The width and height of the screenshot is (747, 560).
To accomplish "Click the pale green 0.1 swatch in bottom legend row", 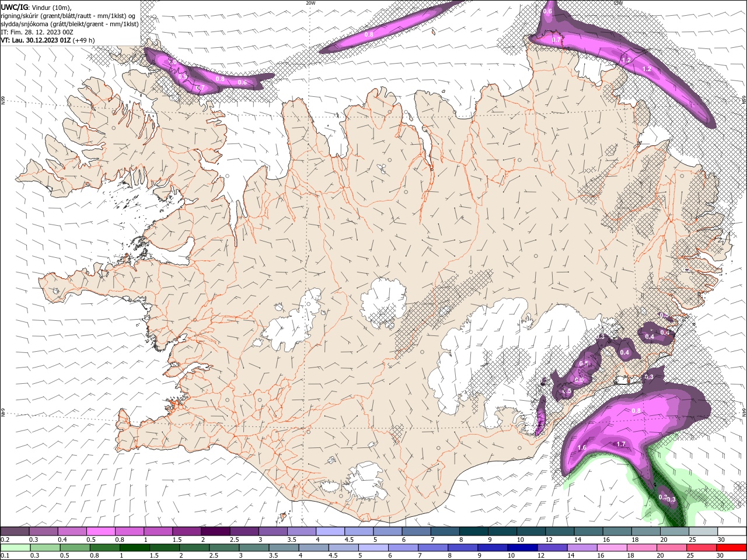I will tap(15, 548).
